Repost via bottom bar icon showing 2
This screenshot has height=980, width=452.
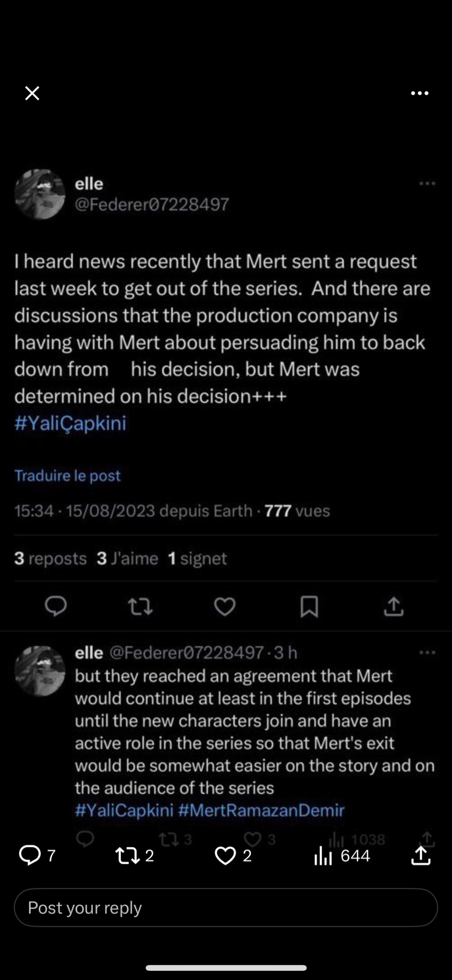pos(128,856)
